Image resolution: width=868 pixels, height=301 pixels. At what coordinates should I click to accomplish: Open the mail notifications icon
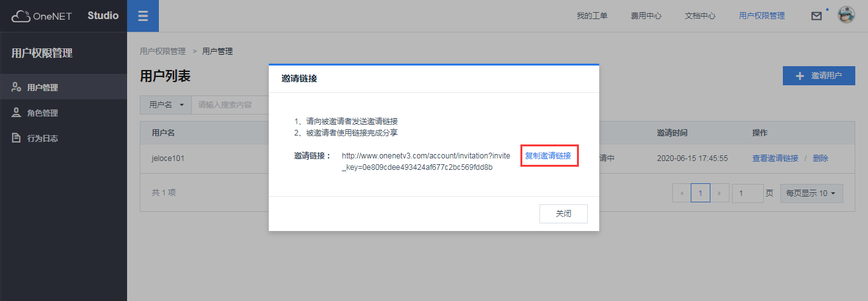817,17
